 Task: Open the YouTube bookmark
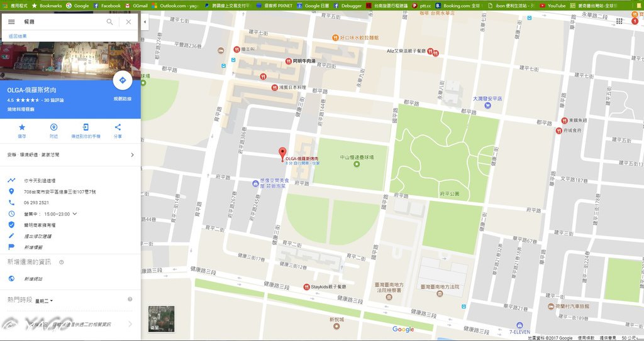point(552,6)
